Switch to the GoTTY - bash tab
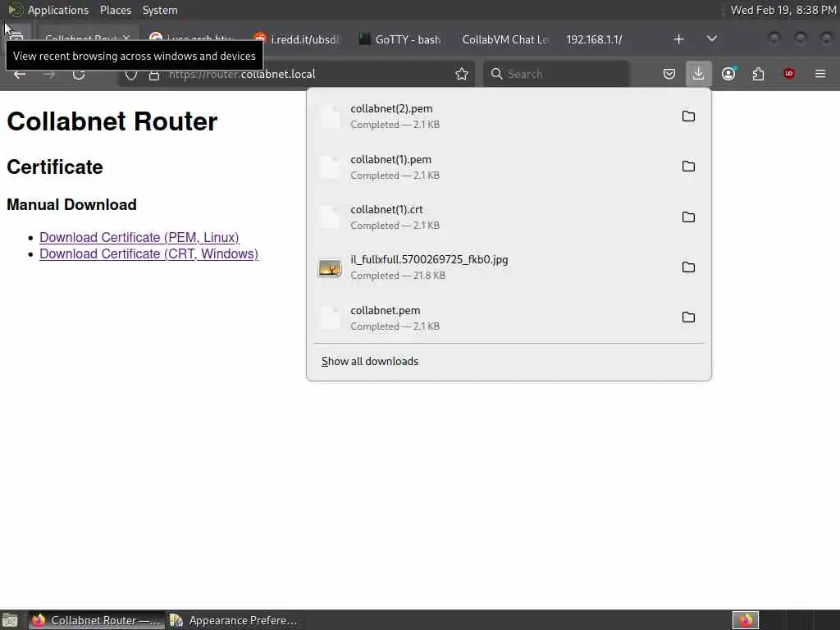The width and height of the screenshot is (840, 630). click(399, 39)
